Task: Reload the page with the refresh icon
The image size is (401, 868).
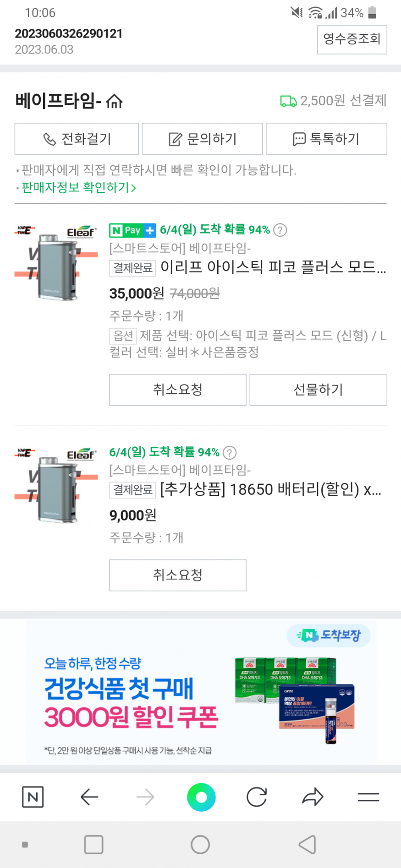Action: click(x=257, y=797)
